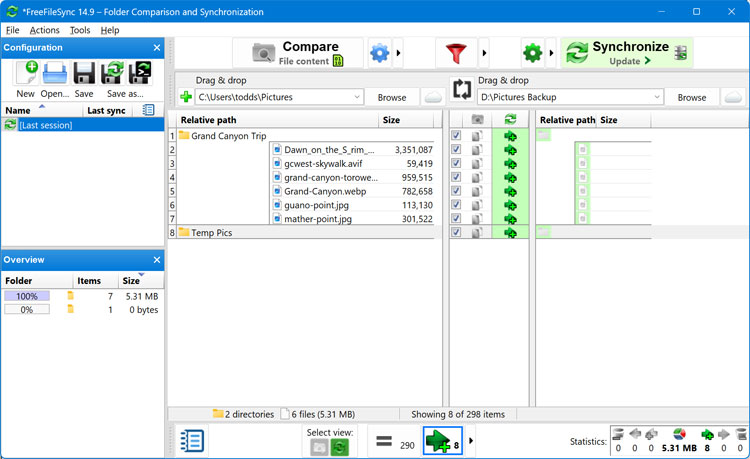This screenshot has height=459, width=750.
Task: Toggle showing equal files (290)
Action: click(395, 441)
